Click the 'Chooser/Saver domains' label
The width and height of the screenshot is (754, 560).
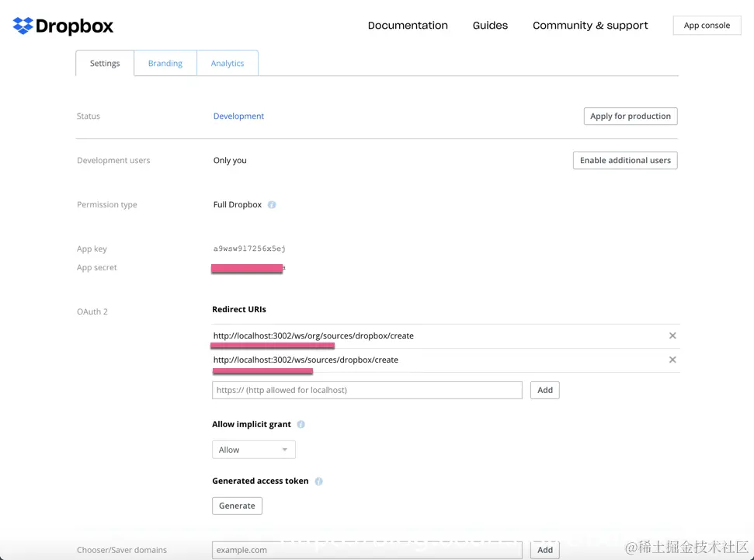point(122,550)
